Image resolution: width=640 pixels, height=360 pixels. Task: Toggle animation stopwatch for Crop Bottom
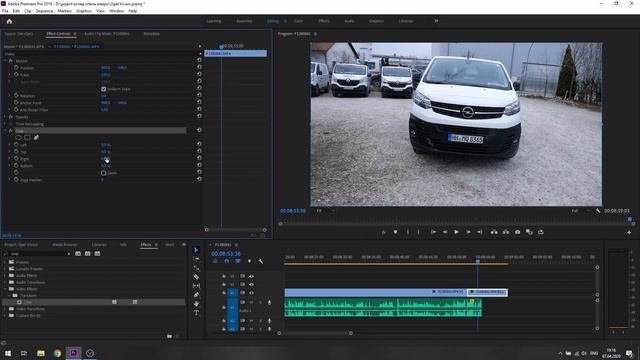16,166
